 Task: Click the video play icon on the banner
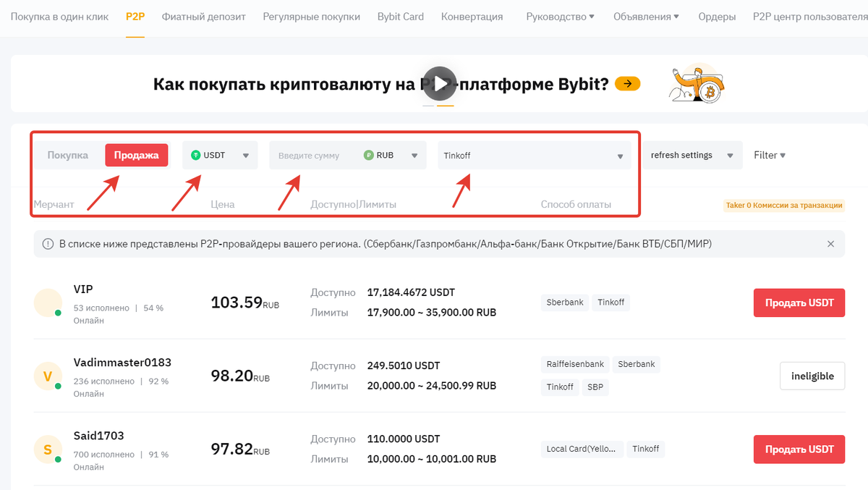(x=439, y=83)
